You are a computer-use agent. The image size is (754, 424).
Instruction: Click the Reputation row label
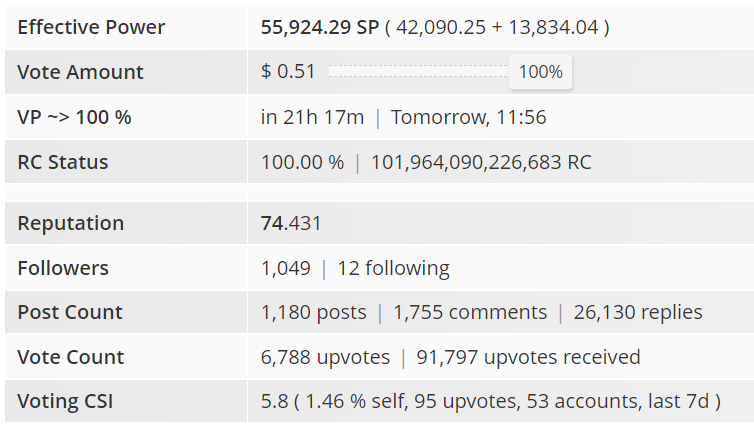(x=70, y=223)
